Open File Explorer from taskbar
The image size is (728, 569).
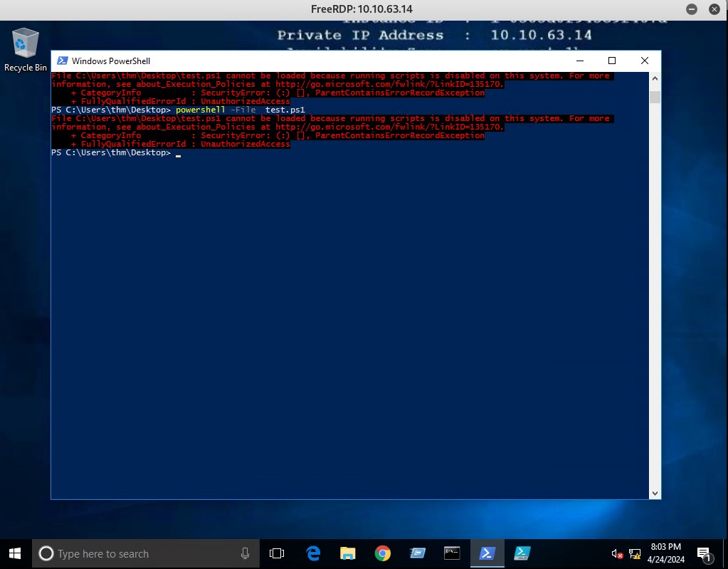(347, 553)
